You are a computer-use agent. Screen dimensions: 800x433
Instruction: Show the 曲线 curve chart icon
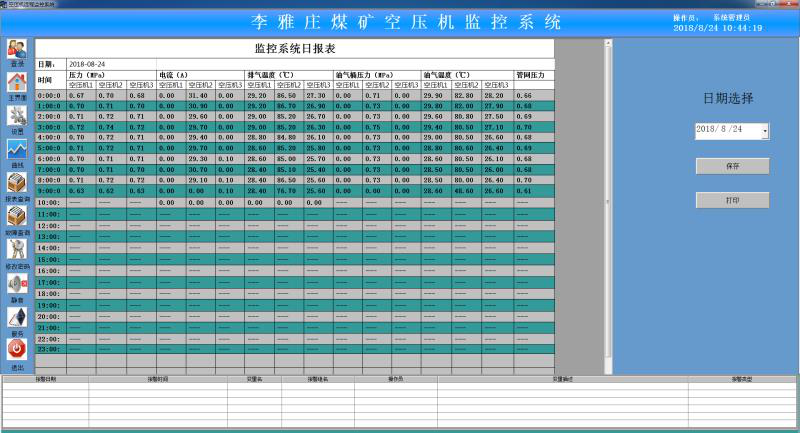[x=17, y=150]
